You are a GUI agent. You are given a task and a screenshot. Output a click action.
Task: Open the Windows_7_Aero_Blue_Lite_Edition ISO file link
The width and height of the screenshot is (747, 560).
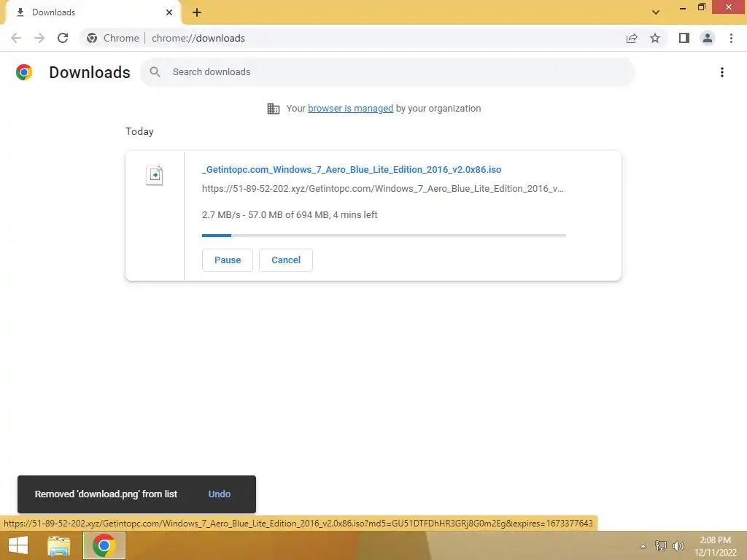click(352, 169)
